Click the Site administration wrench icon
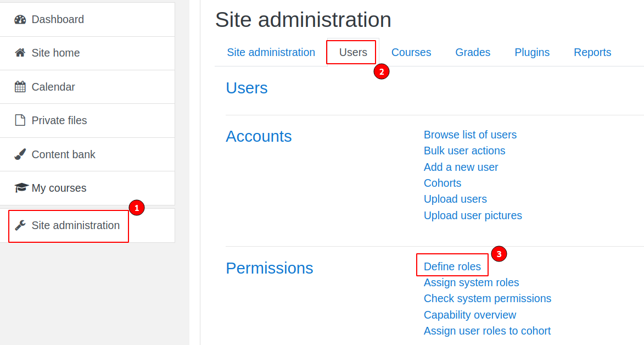Viewport: 644px width, 345px height. [x=20, y=225]
